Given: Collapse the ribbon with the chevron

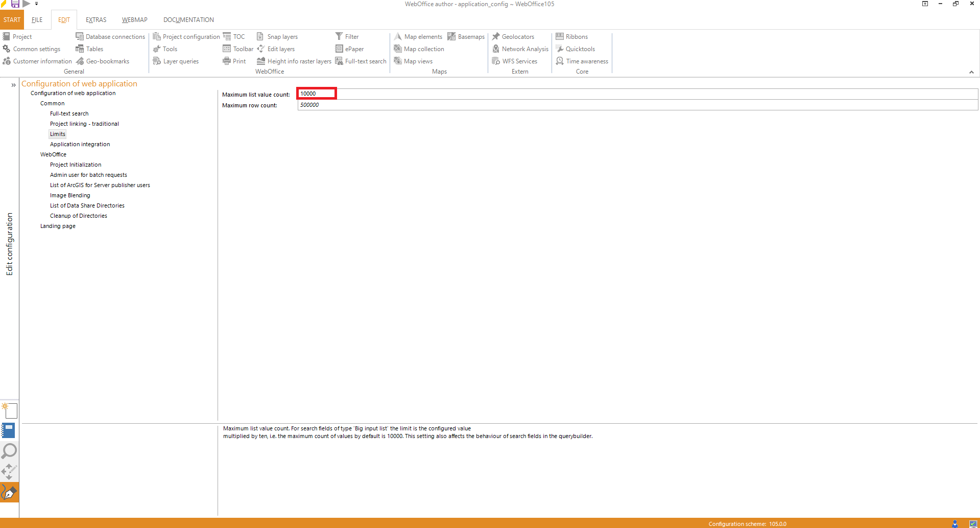Looking at the screenshot, I should [x=971, y=72].
